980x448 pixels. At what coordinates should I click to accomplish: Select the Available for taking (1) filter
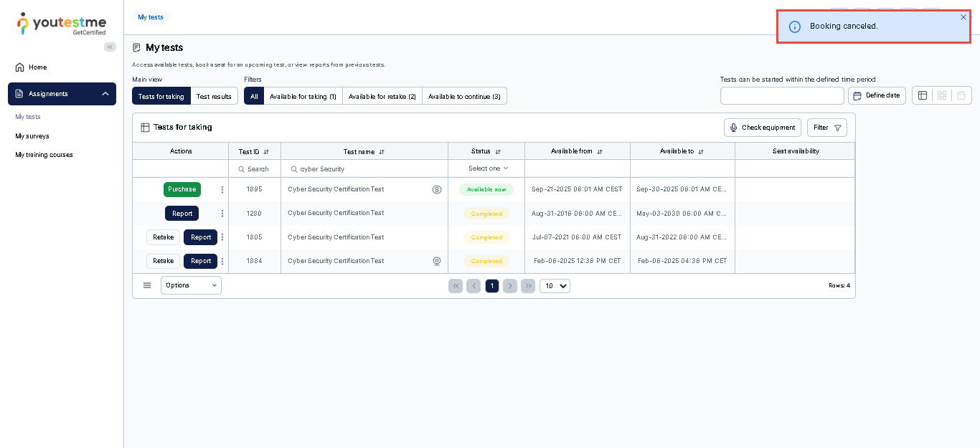click(x=303, y=96)
